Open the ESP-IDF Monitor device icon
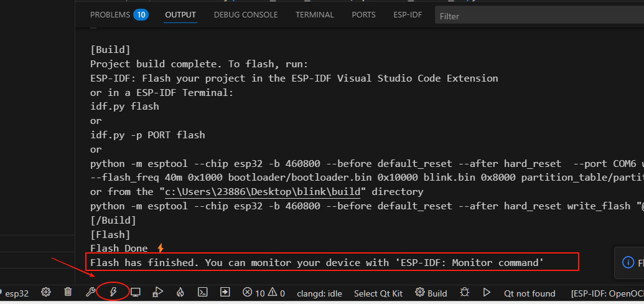This screenshot has height=304, width=644. click(136, 292)
